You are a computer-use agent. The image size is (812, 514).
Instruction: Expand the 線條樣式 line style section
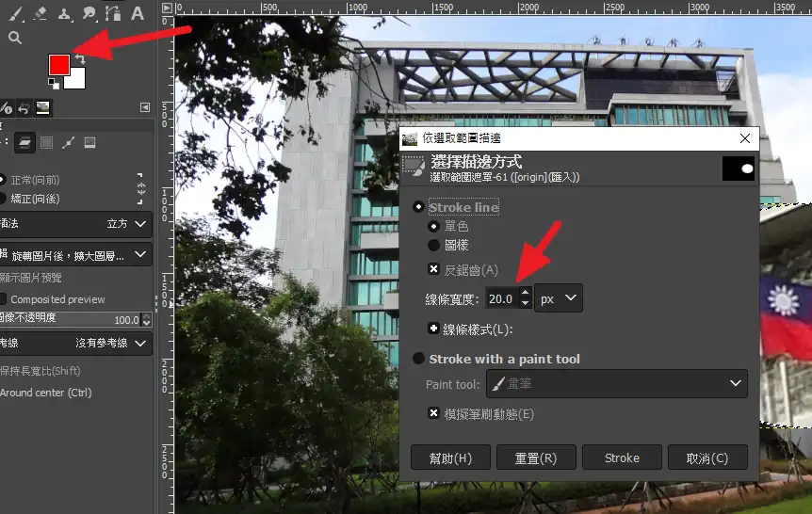tap(433, 329)
